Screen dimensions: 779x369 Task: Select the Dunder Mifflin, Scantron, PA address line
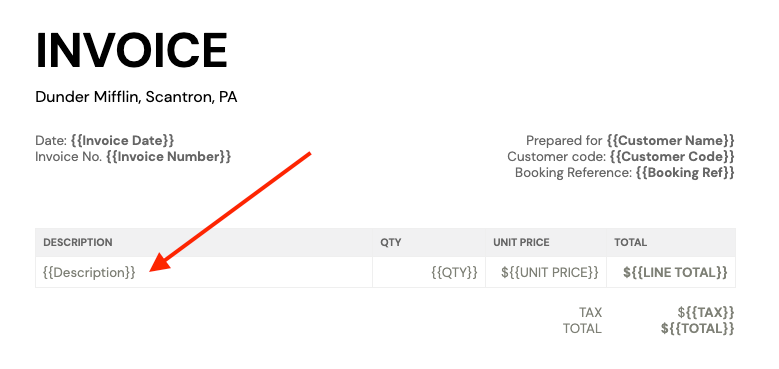point(136,97)
